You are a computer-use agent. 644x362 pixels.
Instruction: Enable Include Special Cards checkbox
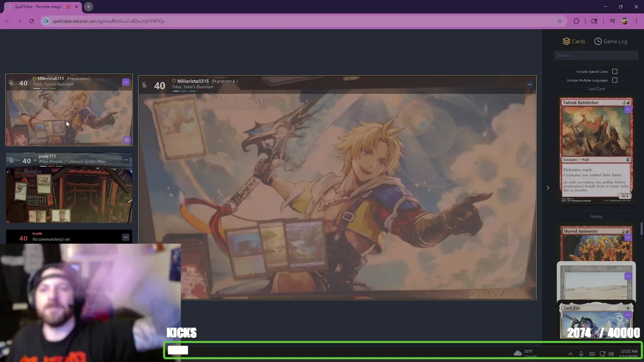point(615,71)
